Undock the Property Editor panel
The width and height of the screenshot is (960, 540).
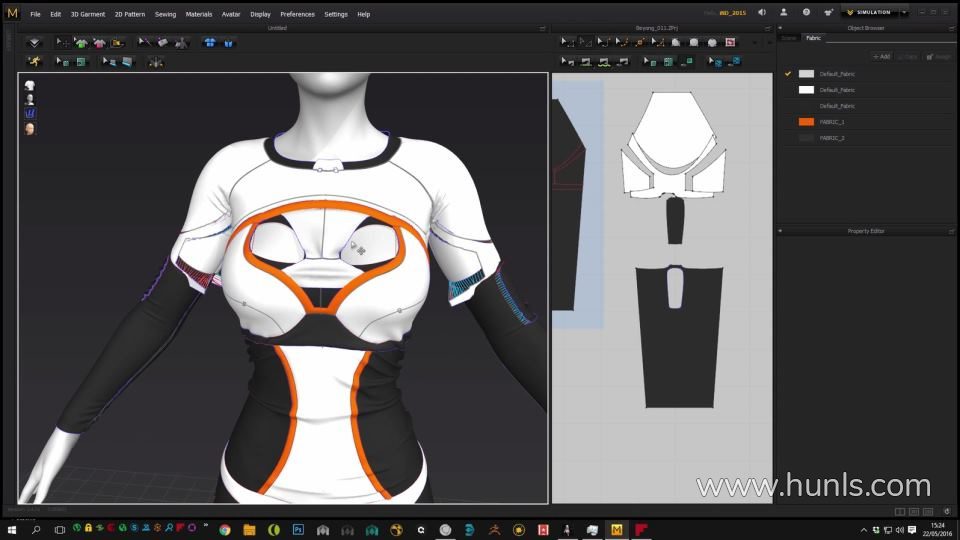pos(951,231)
